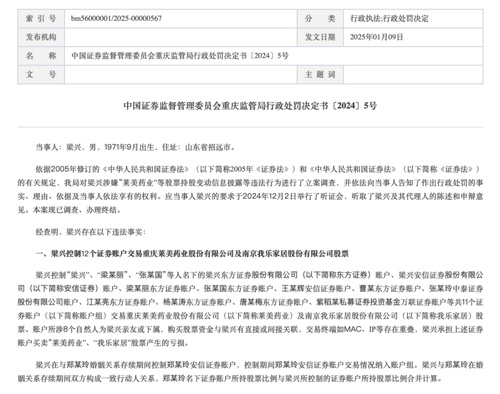Click the paragraph starting 依据2005年修订的

(250, 190)
